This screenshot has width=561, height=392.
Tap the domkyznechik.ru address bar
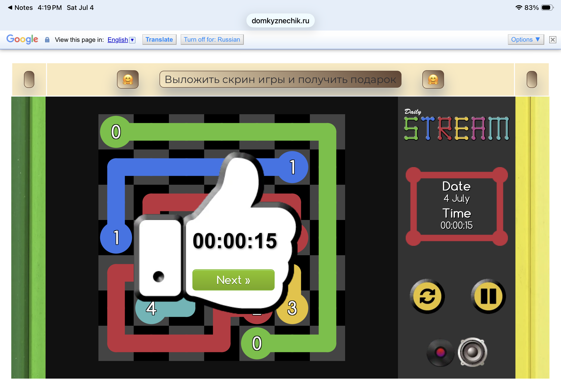[x=280, y=20]
